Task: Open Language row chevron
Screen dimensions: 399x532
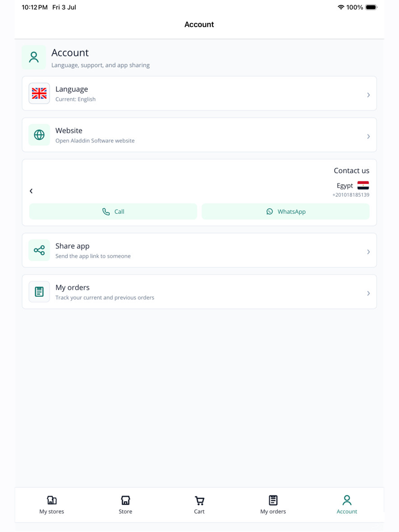Action: [368, 95]
